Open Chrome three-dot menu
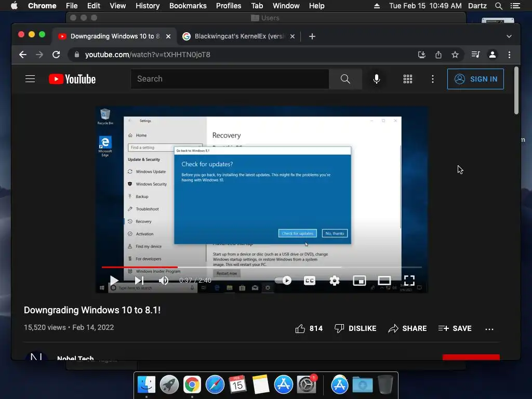 point(509,55)
